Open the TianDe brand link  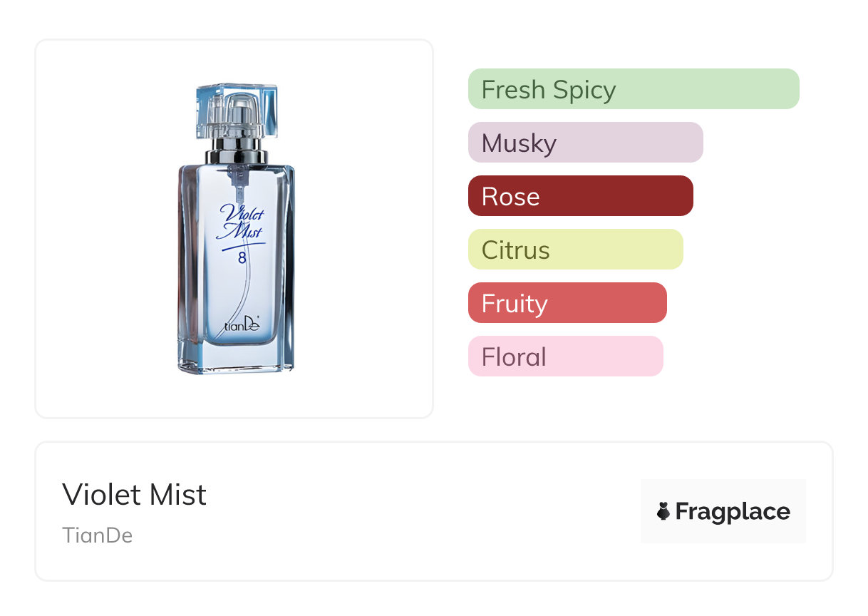point(98,535)
